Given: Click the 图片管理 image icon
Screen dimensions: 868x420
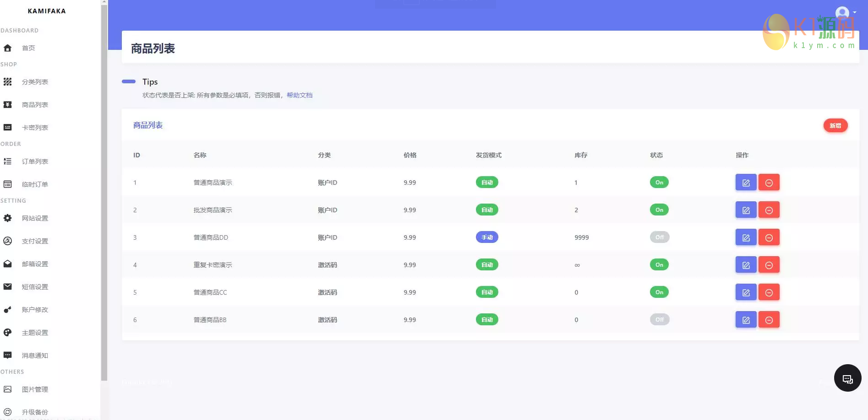Looking at the screenshot, I should point(7,389).
